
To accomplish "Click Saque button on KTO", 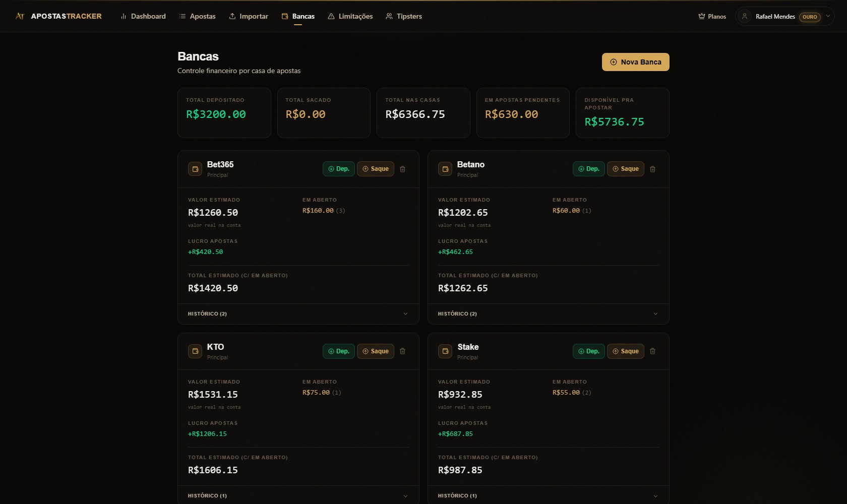I will 376,351.
